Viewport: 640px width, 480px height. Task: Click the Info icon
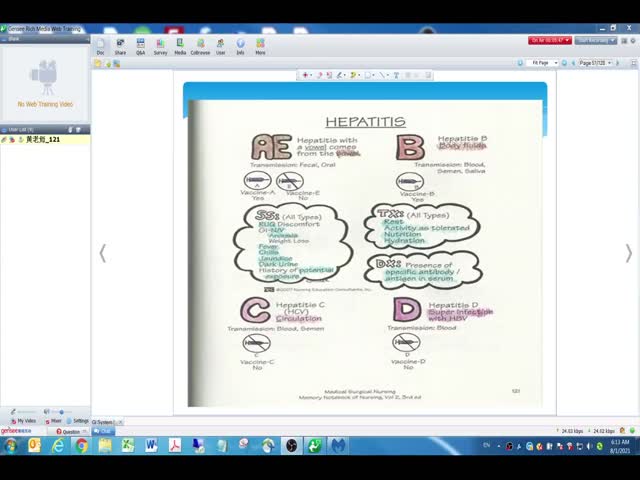(x=240, y=46)
